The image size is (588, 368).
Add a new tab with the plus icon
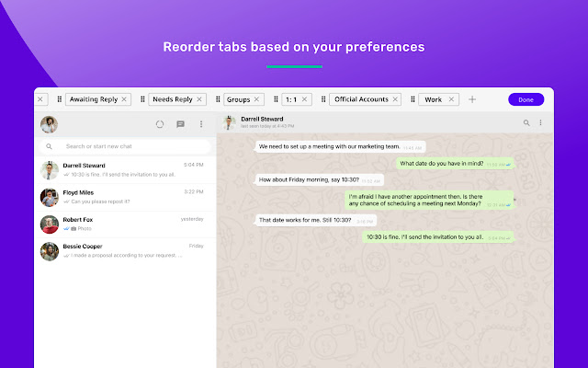(x=472, y=99)
